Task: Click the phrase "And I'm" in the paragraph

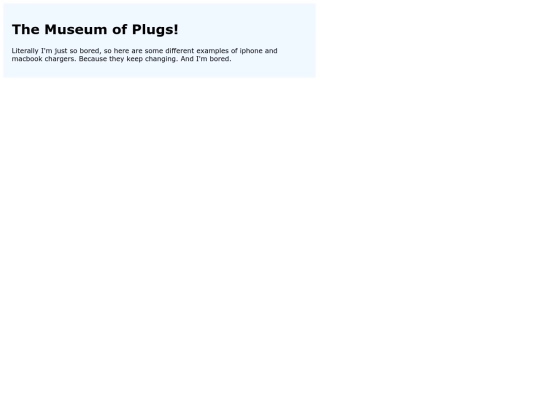Action: click(x=194, y=59)
